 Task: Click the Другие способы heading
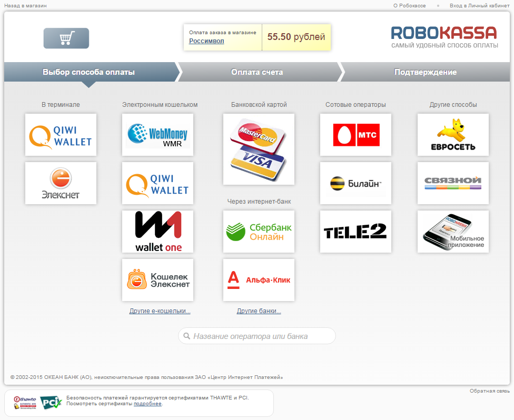[x=453, y=105]
